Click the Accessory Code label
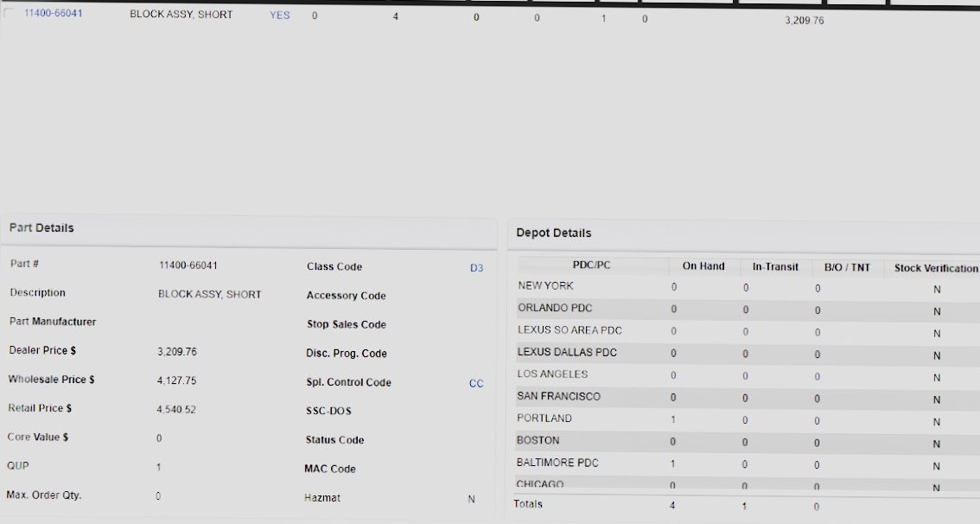Viewport: 980px width, 524px height. [347, 295]
